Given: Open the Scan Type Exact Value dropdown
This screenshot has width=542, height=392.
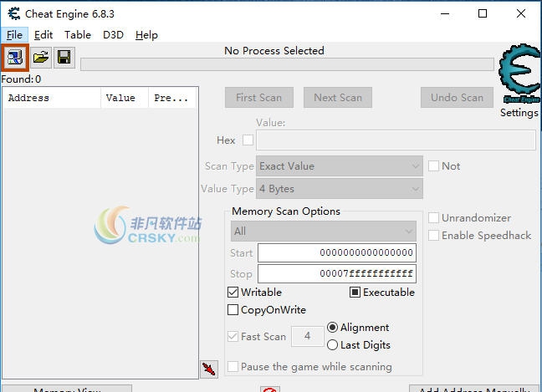Looking at the screenshot, I should (x=339, y=166).
